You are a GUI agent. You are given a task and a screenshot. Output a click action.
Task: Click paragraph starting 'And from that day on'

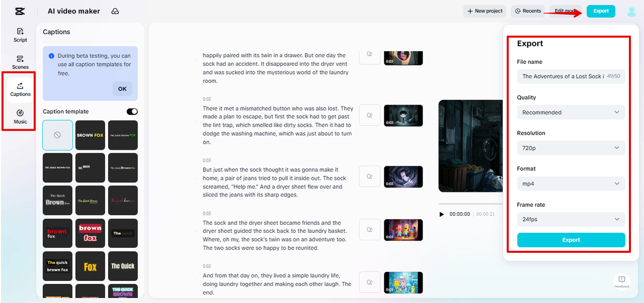coord(277,284)
